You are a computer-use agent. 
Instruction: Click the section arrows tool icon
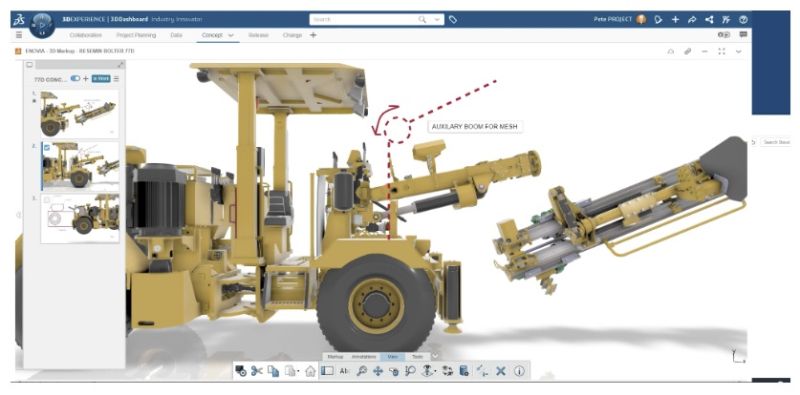(x=482, y=371)
